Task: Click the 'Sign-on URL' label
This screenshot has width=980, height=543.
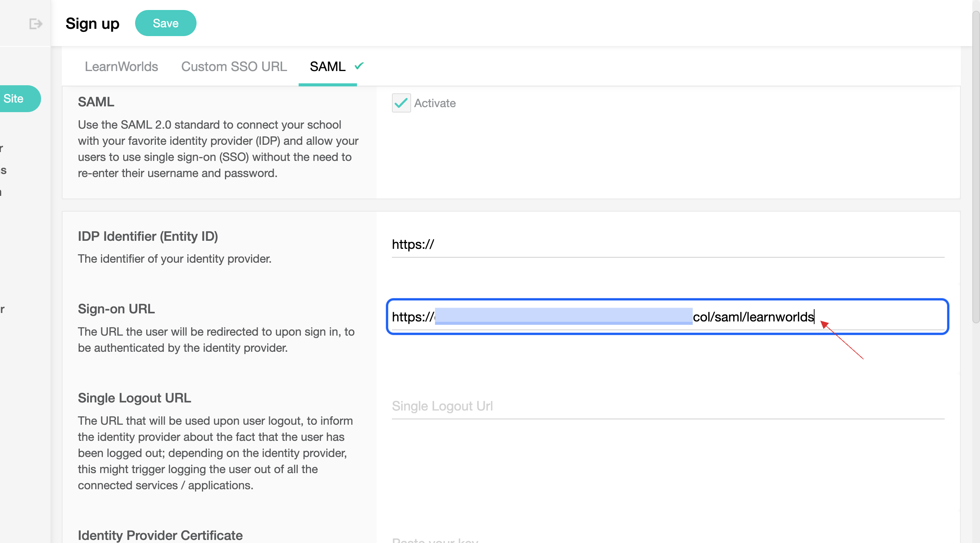Action: pos(116,309)
